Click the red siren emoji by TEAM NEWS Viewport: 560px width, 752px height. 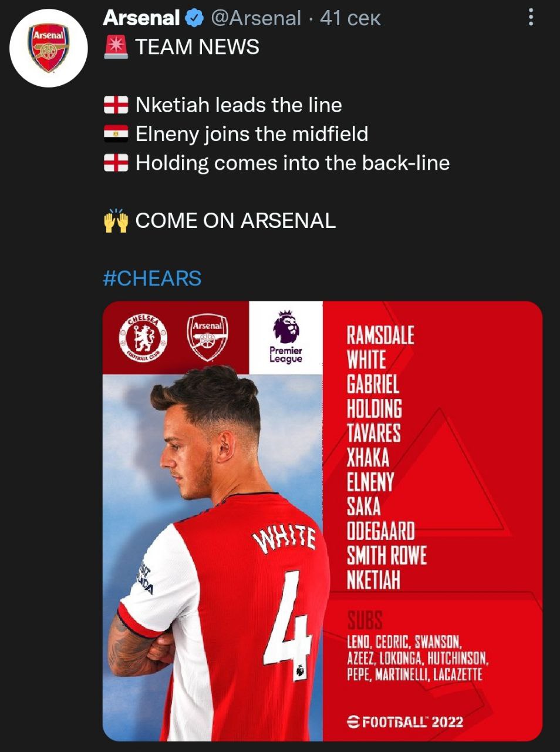tap(116, 47)
